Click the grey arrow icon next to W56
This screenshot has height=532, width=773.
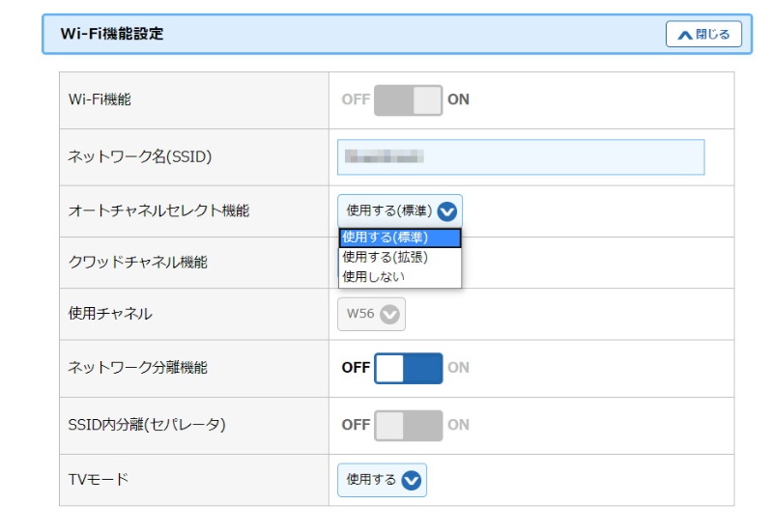coord(389,314)
